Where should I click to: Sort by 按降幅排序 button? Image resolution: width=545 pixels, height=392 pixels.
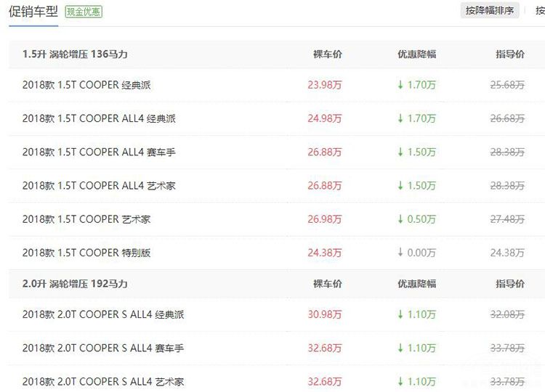[x=490, y=10]
